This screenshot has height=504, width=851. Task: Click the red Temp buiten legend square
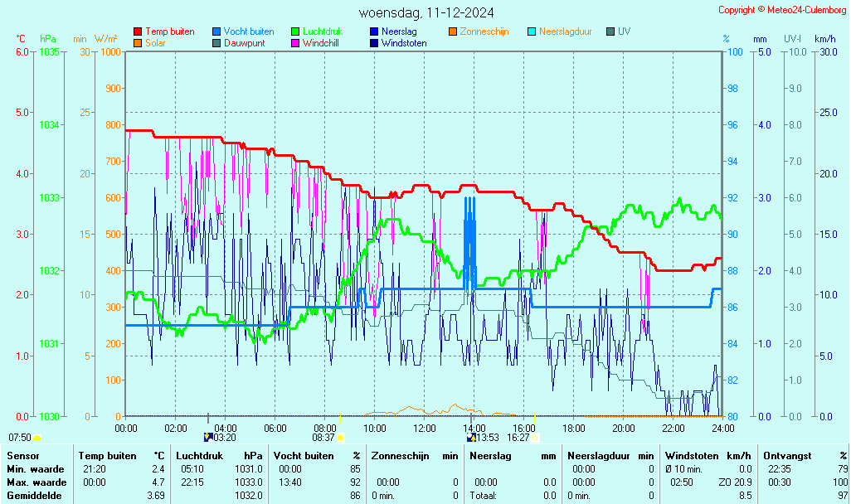[x=138, y=31]
